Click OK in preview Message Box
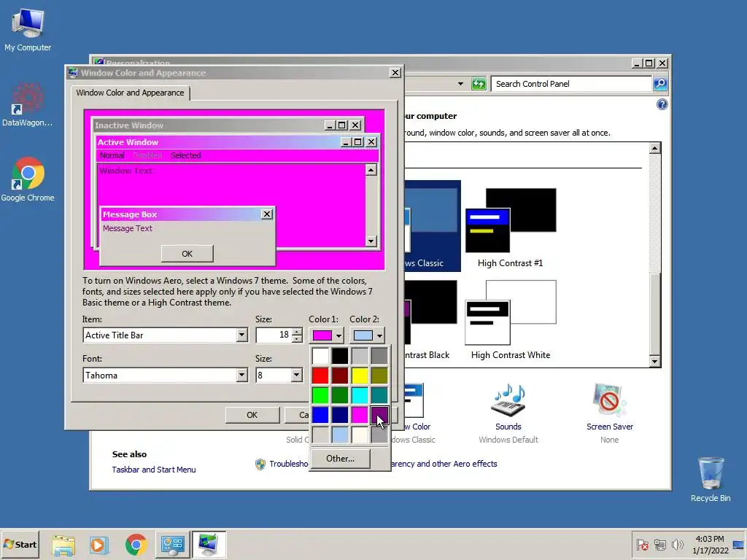 click(187, 254)
